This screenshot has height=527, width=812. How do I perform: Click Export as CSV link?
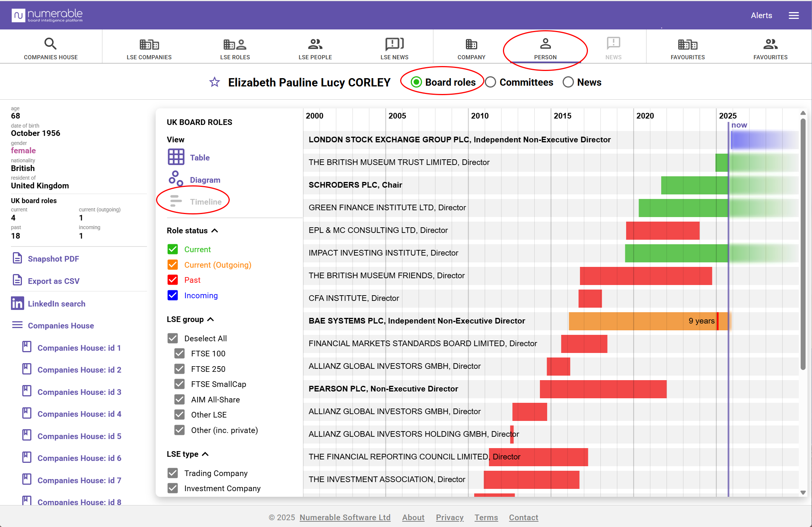click(x=54, y=281)
